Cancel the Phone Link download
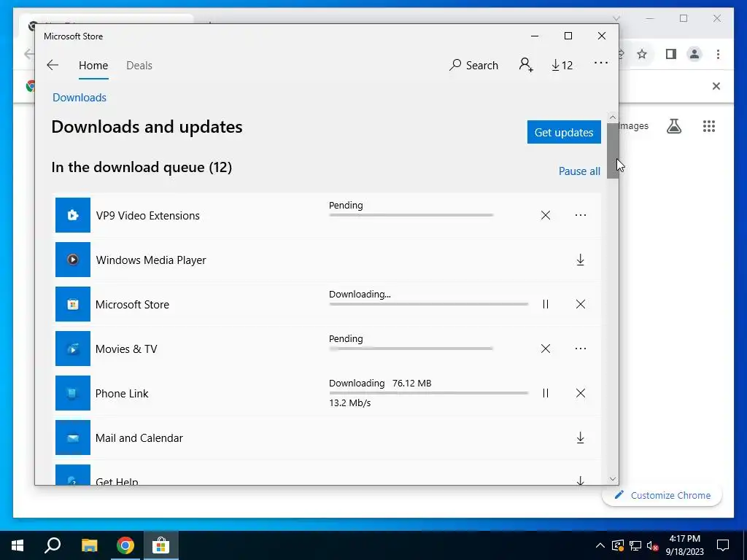 click(x=580, y=393)
